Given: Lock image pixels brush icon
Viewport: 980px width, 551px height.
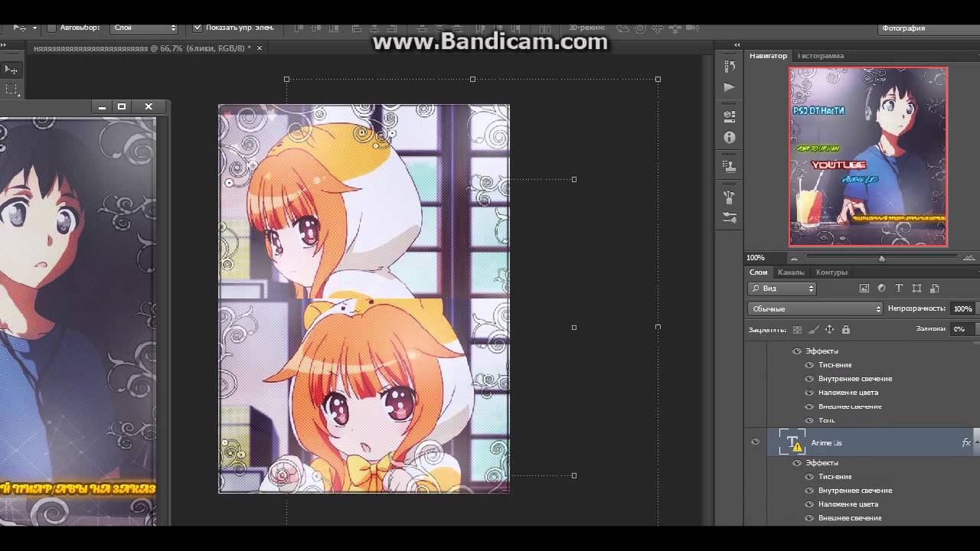Looking at the screenshot, I should (x=813, y=330).
